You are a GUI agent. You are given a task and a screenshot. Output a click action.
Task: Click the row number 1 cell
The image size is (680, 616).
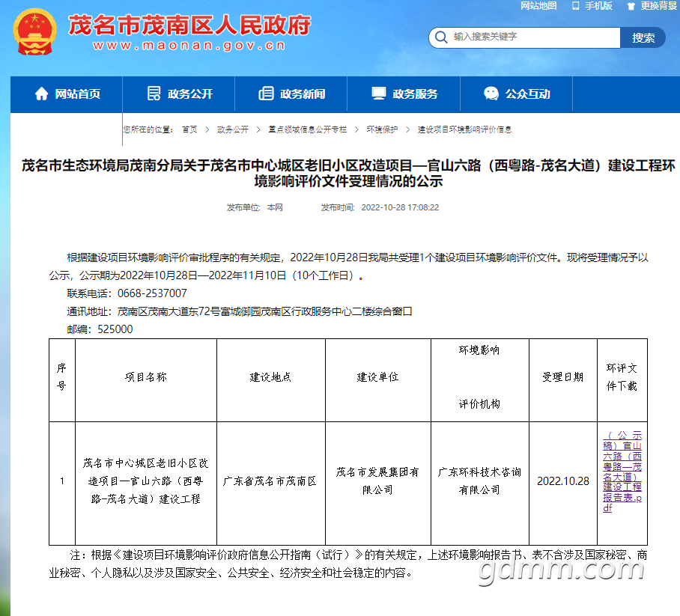(x=62, y=481)
